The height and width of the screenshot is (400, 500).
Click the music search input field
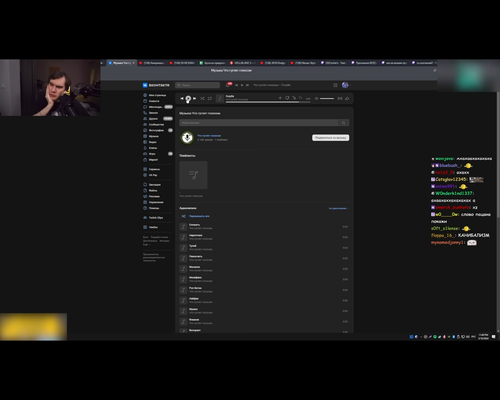(259, 123)
